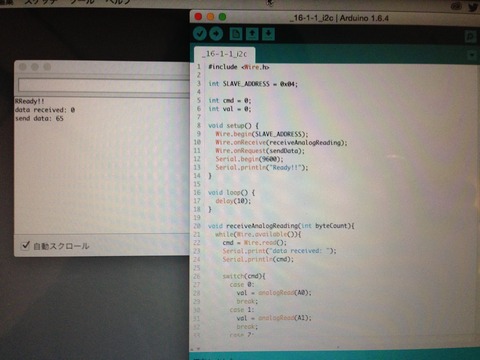Viewport: 480px width, 360px height.
Task: Click the Serial.print("data received: ") line
Action: (x=279, y=251)
